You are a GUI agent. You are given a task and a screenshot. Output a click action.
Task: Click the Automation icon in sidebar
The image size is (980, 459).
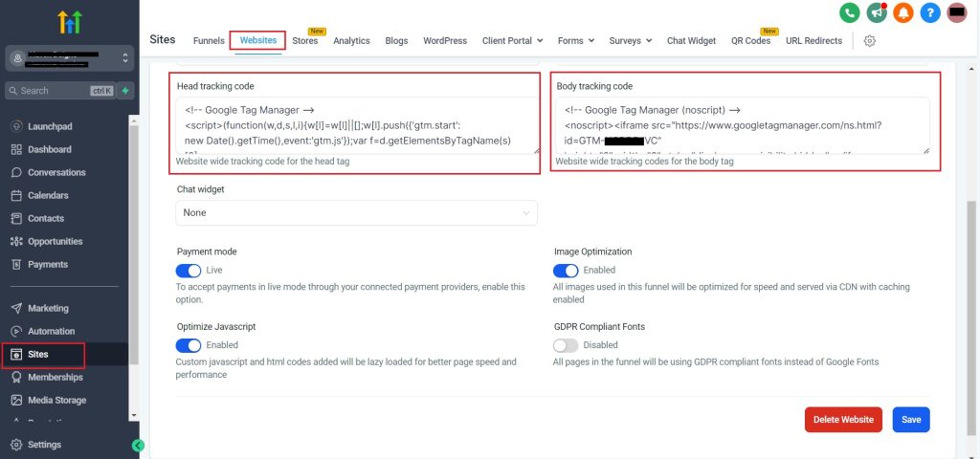point(17,331)
